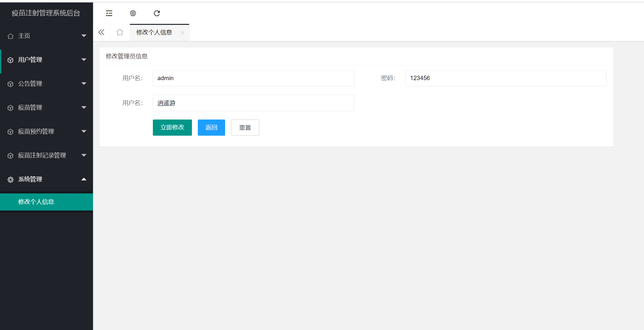Collapse the sidebar with the menu-fold icon
Image resolution: width=644 pixels, height=330 pixels.
tap(109, 13)
